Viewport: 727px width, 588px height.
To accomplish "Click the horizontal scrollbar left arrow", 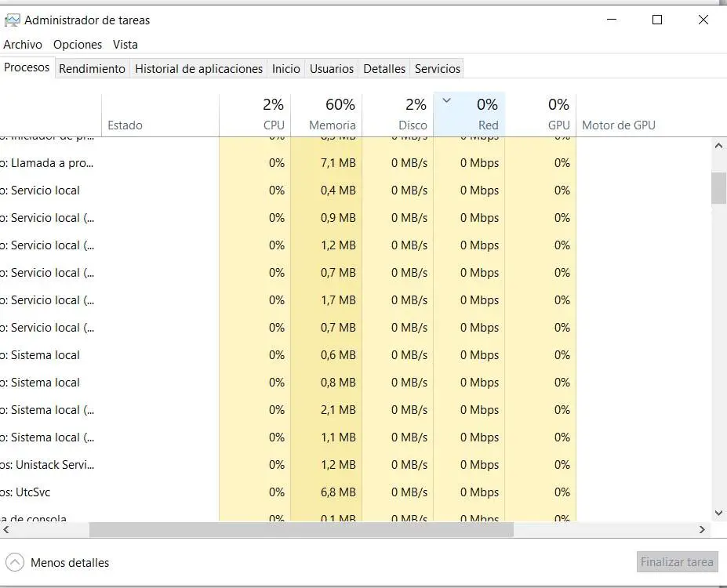I will pyautogui.click(x=6, y=530).
